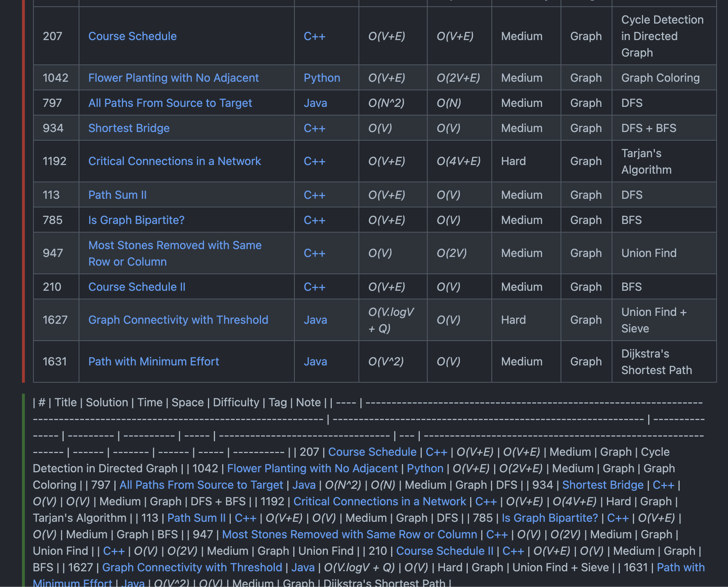Open the Shortest Bridge problem link
The width and height of the screenshot is (728, 587).
129,128
